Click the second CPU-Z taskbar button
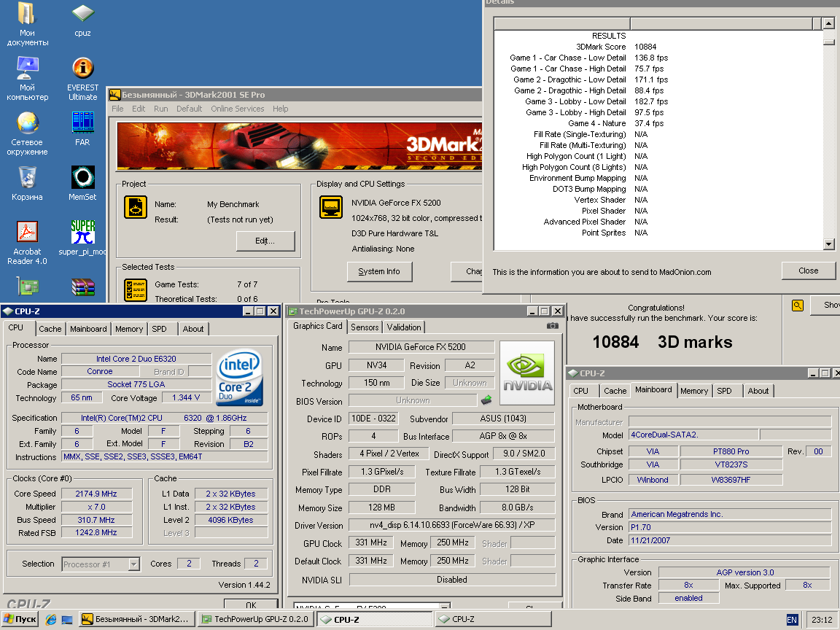This screenshot has height=630, width=840. [492, 619]
